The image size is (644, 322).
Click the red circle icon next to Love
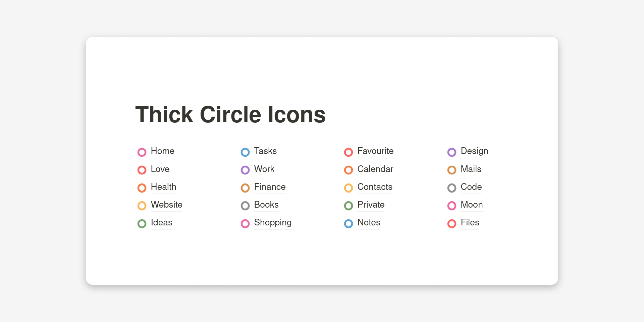[x=142, y=170]
